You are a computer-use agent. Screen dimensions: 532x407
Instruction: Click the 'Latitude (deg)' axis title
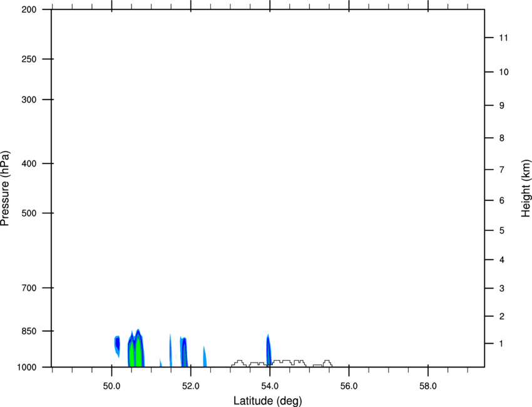tap(267, 401)
